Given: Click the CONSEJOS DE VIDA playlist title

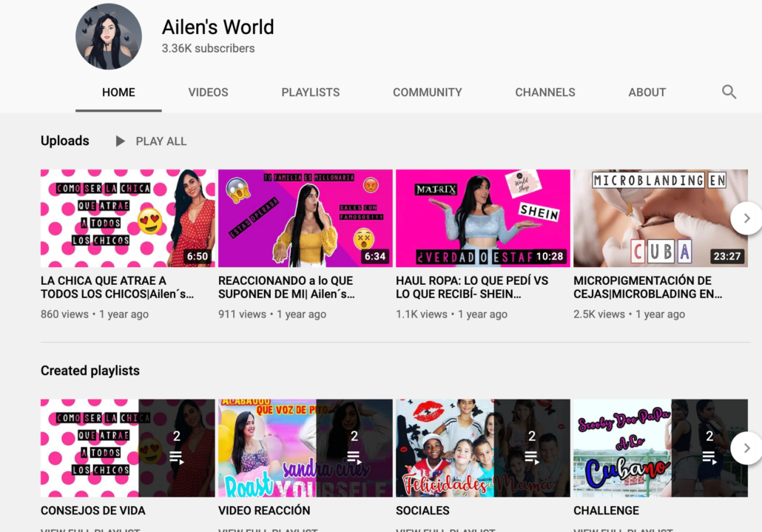Looking at the screenshot, I should pyautogui.click(x=92, y=511).
